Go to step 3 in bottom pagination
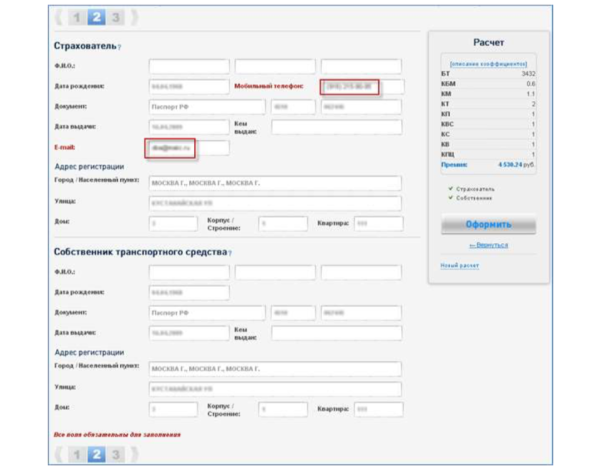The height and width of the screenshot is (471, 600). coord(117,455)
